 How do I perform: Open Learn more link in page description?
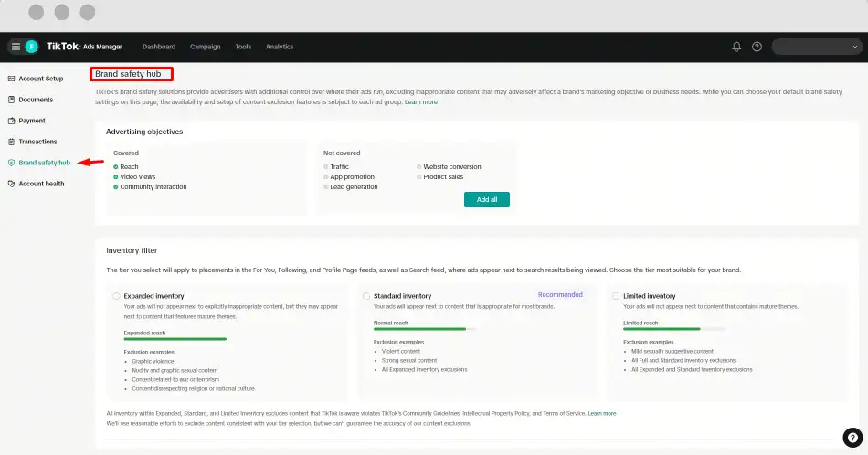coord(420,101)
